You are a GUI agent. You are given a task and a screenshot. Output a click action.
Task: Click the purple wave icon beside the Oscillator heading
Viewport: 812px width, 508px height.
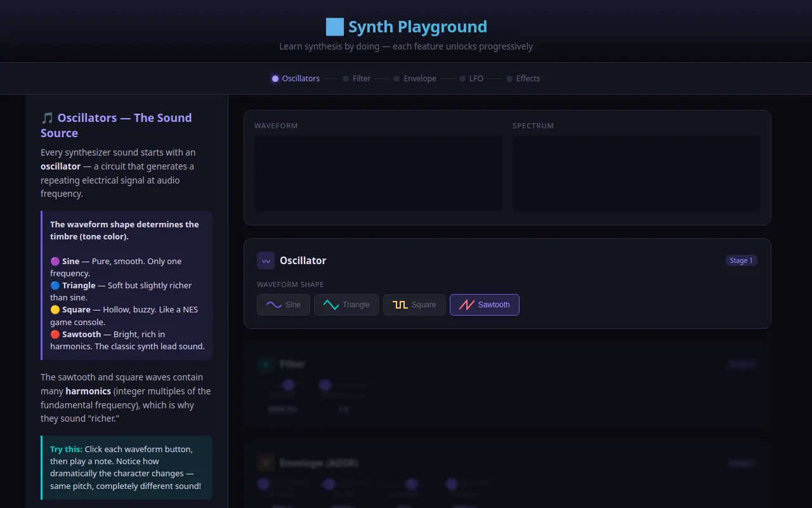tap(266, 260)
